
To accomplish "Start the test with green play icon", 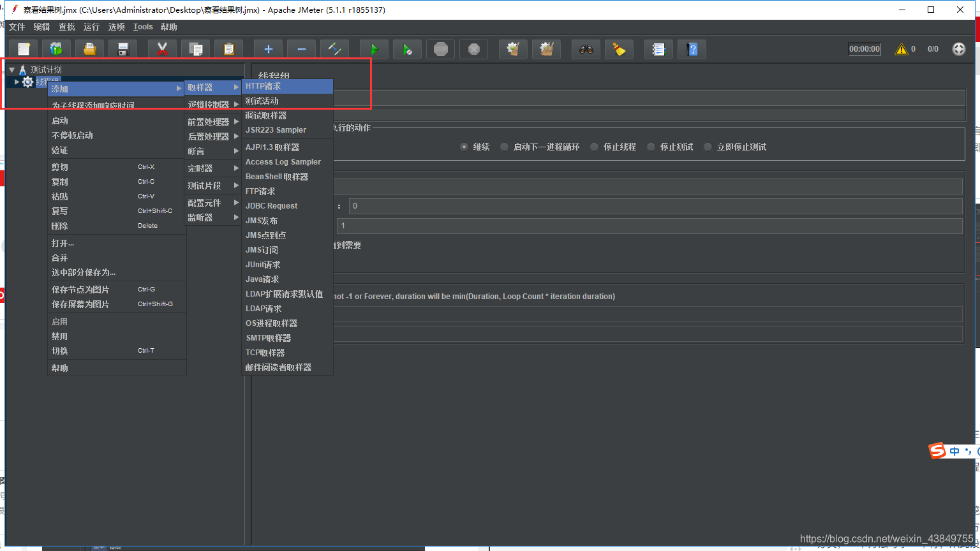I will click(x=375, y=49).
